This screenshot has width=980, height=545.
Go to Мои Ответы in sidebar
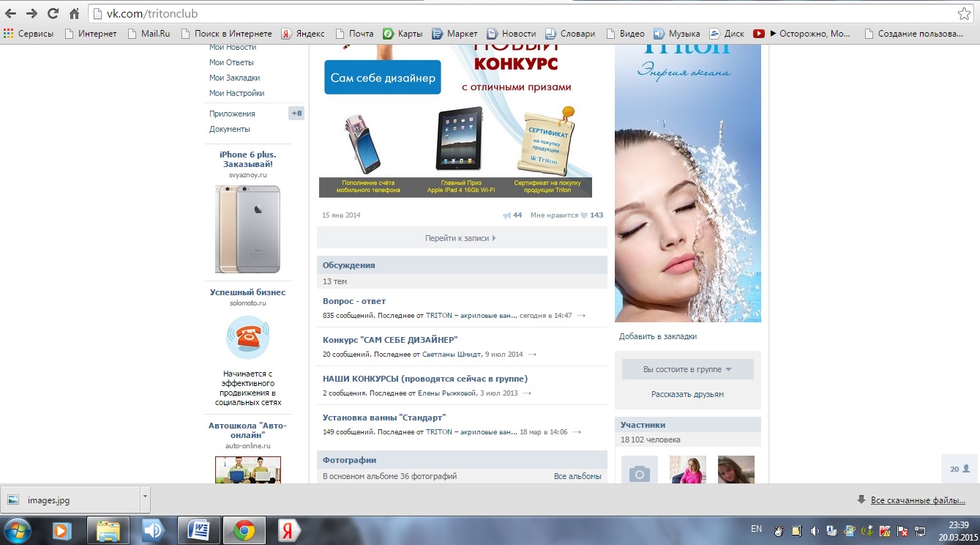tap(231, 62)
